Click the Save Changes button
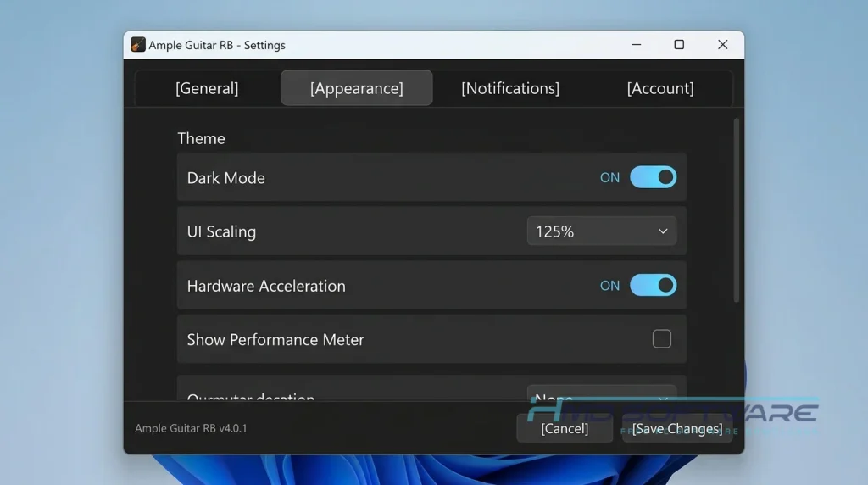 pos(677,428)
